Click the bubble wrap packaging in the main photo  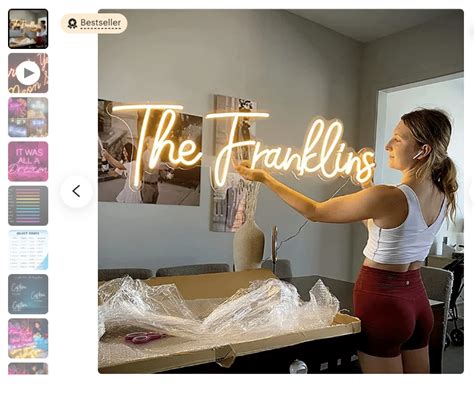(x=213, y=310)
